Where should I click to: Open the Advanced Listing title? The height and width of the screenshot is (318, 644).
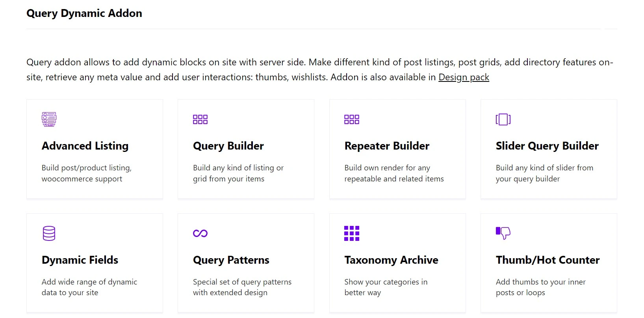point(85,146)
